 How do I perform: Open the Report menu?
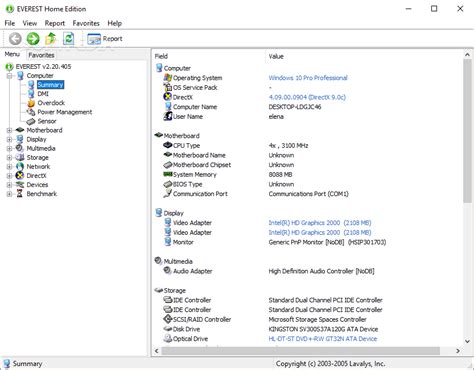[x=55, y=23]
